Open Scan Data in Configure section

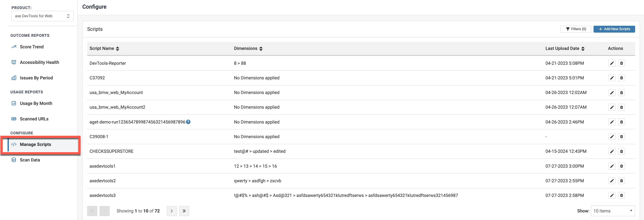(x=30, y=160)
